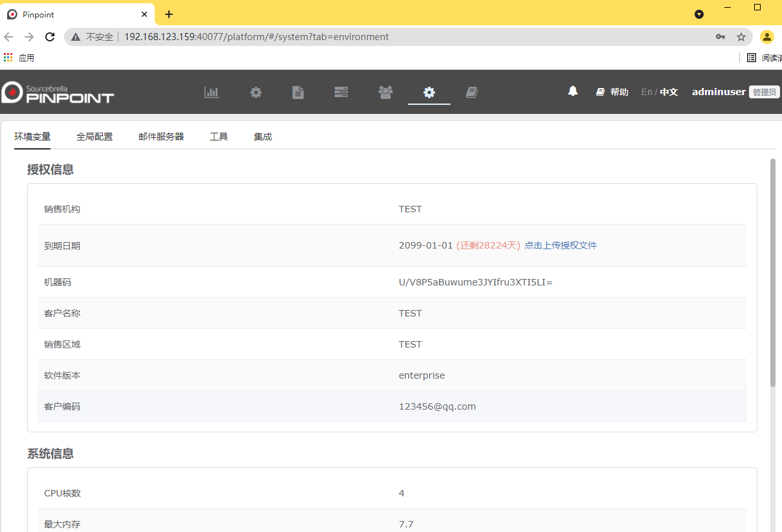This screenshot has width=782, height=532.
Task: Open the users group icon
Action: point(385,92)
